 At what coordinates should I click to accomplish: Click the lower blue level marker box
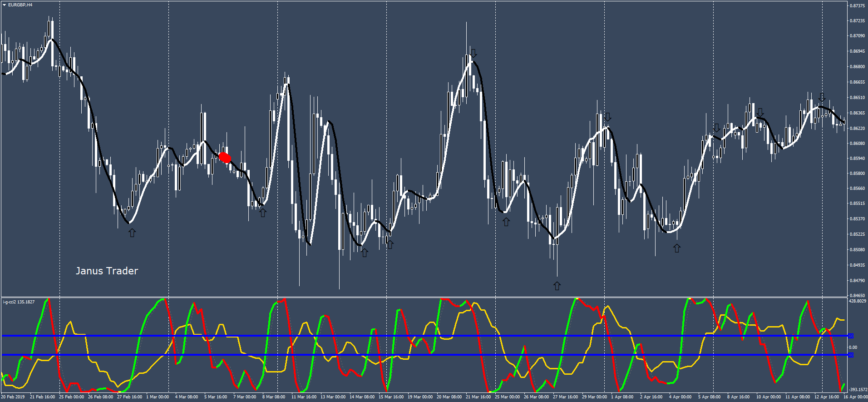coord(851,355)
